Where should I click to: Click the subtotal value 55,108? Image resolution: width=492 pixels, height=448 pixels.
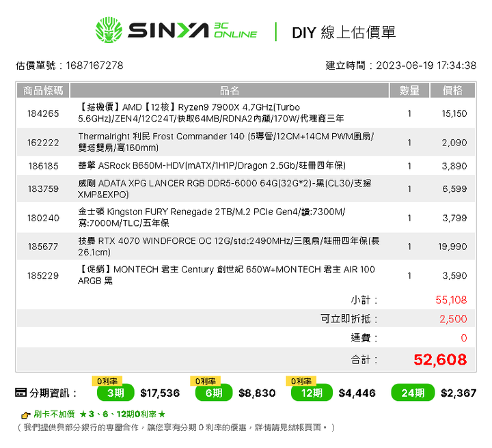click(451, 300)
